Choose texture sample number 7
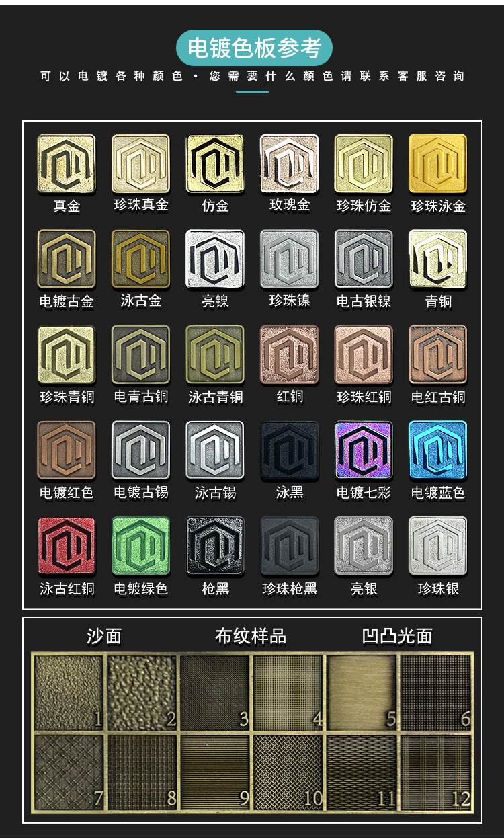Screen dimensions: 504x839 pyautogui.click(x=69, y=772)
